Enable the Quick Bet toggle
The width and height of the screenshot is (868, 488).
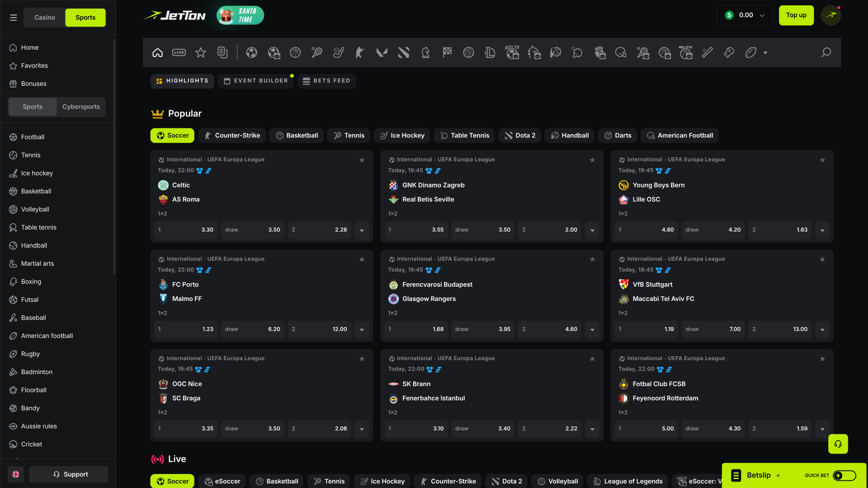(844, 475)
